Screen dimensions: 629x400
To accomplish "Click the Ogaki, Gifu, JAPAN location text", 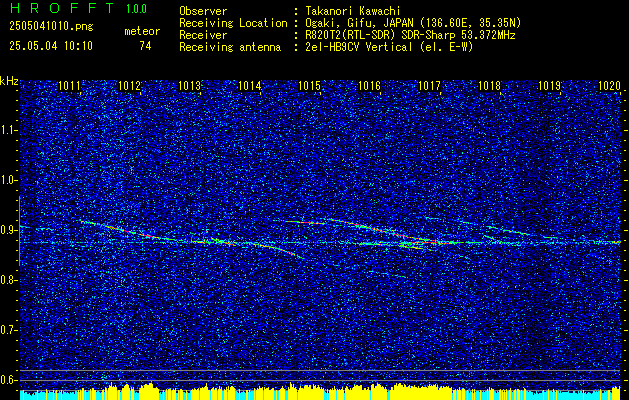I will 412,23.
